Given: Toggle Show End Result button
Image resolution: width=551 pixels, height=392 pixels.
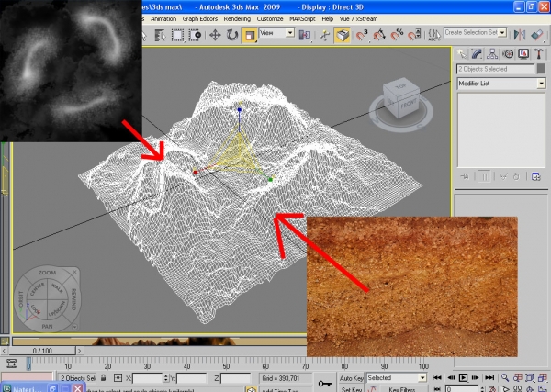Looking at the screenshot, I should 484,176.
